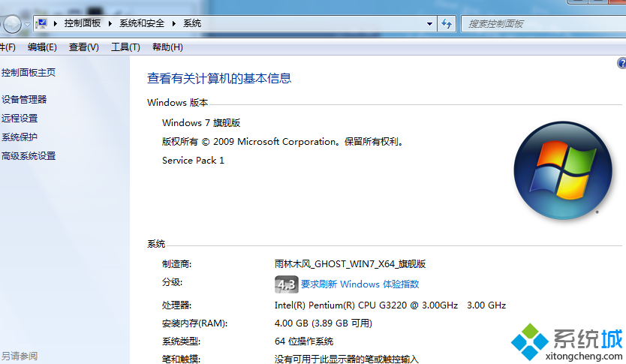626x364 pixels.
Task: Open the 查看(V) menu
Action: pos(83,47)
